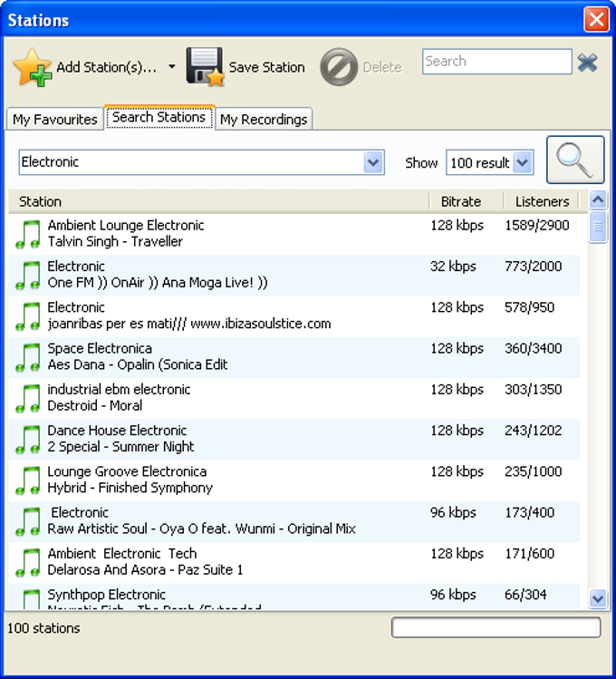This screenshot has width=616, height=679.
Task: Click note icon of industrial ebm electronic
Action: point(28,398)
